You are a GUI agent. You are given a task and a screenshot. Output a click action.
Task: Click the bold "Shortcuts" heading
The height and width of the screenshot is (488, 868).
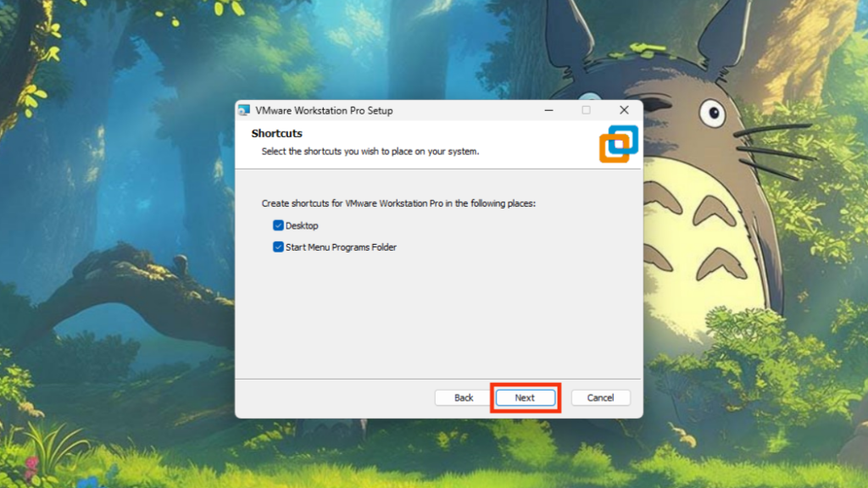coord(276,134)
